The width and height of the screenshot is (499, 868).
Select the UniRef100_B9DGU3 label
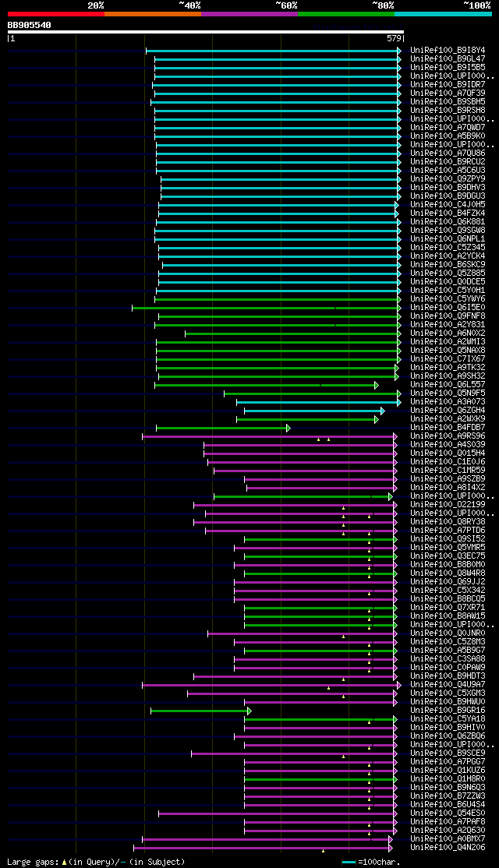click(448, 196)
